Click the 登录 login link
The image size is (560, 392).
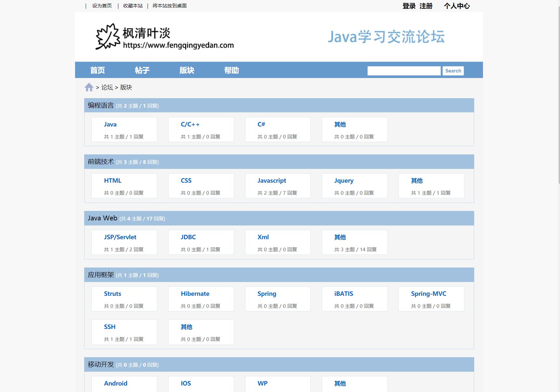tap(409, 6)
